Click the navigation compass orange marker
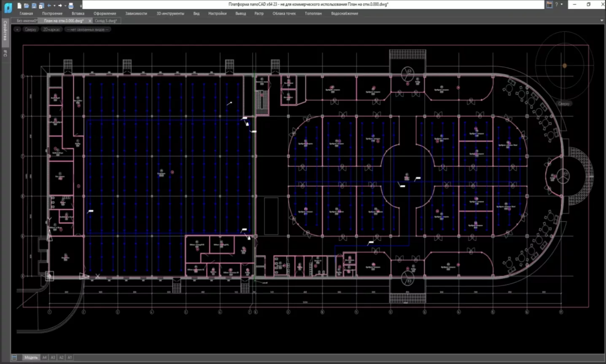Image resolution: width=606 pixels, height=364 pixels. point(564,66)
